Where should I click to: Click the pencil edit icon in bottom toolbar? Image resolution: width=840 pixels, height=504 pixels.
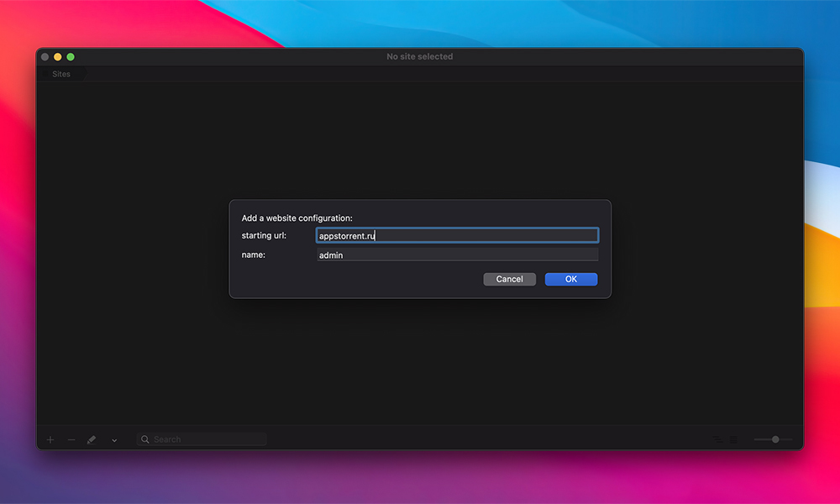point(92,439)
